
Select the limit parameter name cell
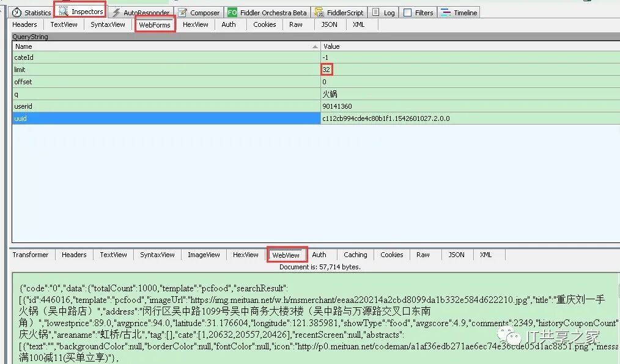tap(166, 70)
